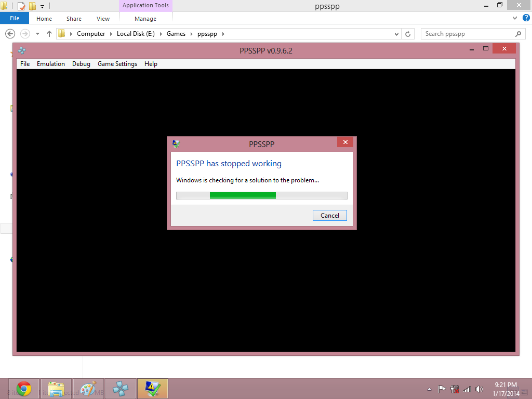Select the Application Tools contextual tab
The width and height of the screenshot is (532, 399).
click(x=145, y=5)
